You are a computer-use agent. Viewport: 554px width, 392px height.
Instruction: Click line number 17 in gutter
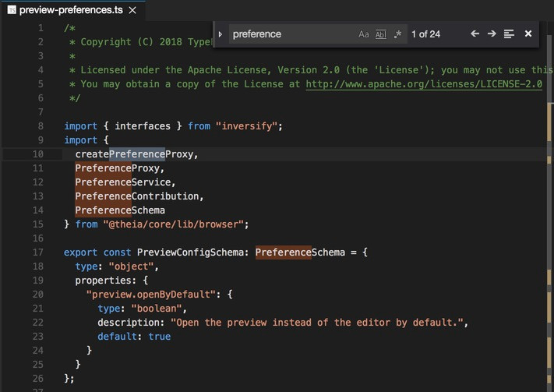(x=38, y=253)
